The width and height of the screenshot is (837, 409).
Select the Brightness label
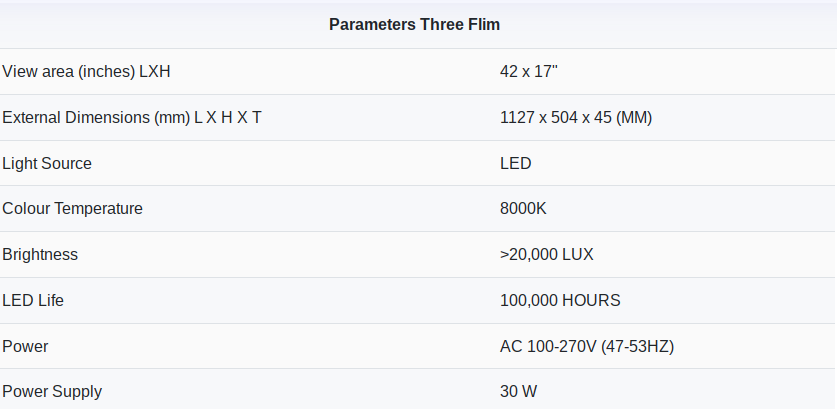point(40,255)
